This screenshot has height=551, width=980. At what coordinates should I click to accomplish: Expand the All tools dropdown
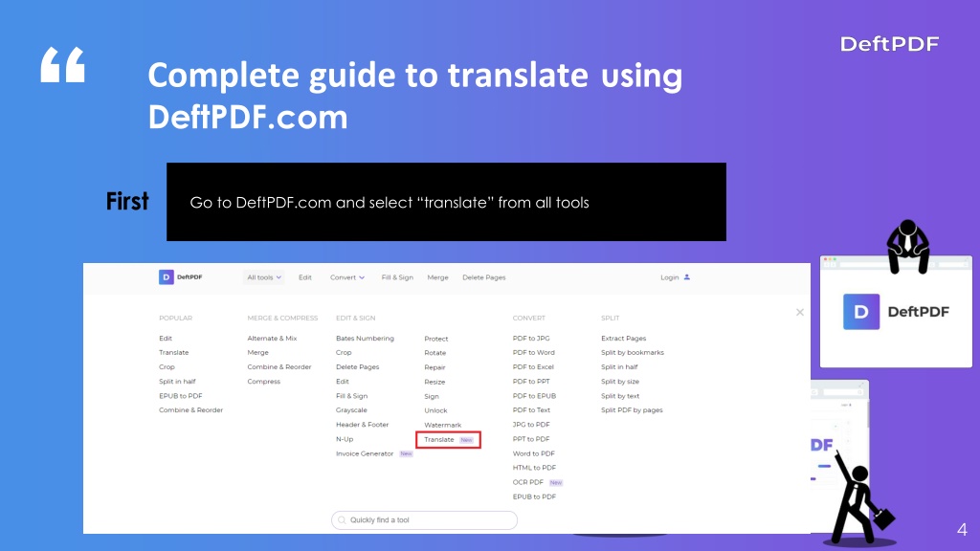click(264, 277)
